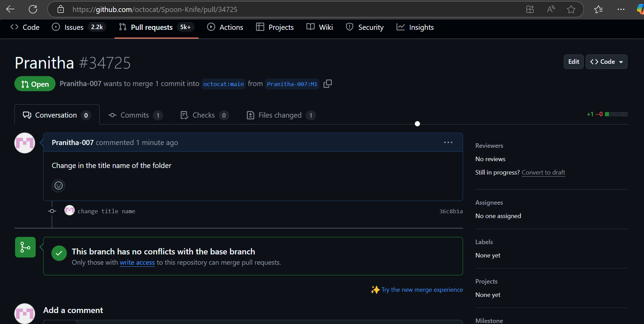The image size is (644, 324).
Task: Click the Milestone sidebar heading
Action: pyautogui.click(x=489, y=321)
